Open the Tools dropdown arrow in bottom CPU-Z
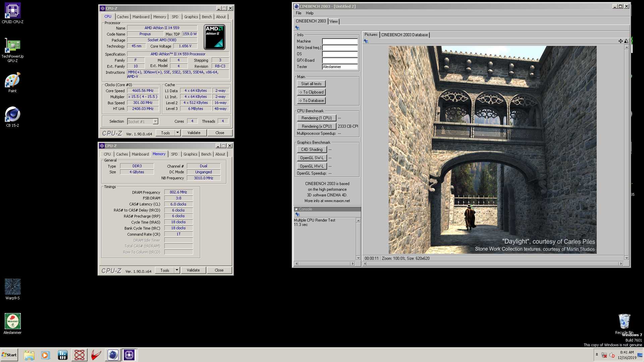 pyautogui.click(x=177, y=270)
